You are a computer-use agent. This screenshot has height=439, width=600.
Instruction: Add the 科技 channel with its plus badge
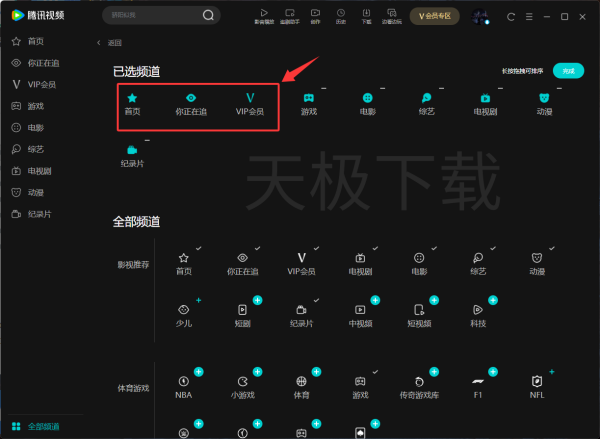coord(492,300)
